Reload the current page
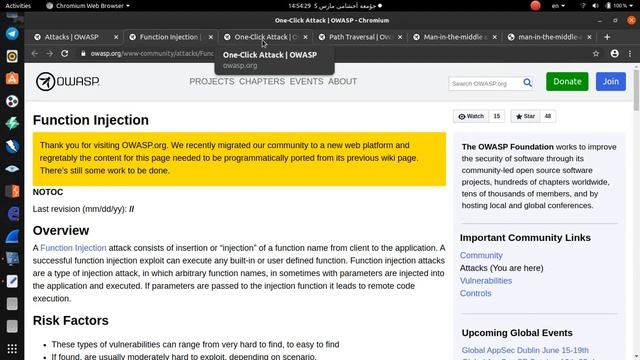This screenshot has height=360, width=640. pos(64,53)
